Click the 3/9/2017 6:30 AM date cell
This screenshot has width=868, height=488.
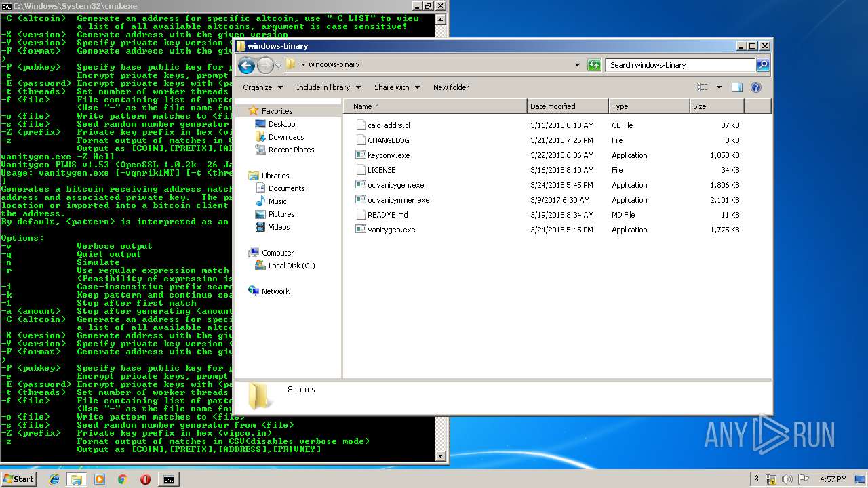click(560, 200)
